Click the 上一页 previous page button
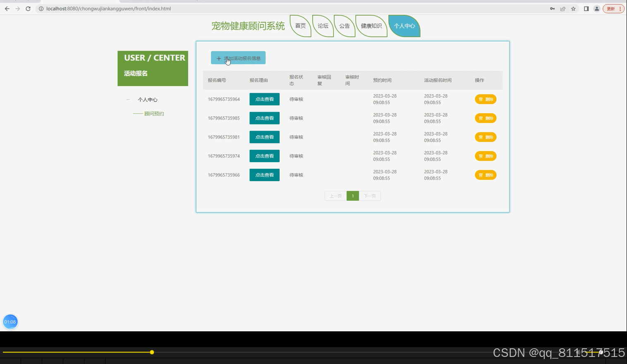Viewport: 627px width, 364px height. (336, 196)
